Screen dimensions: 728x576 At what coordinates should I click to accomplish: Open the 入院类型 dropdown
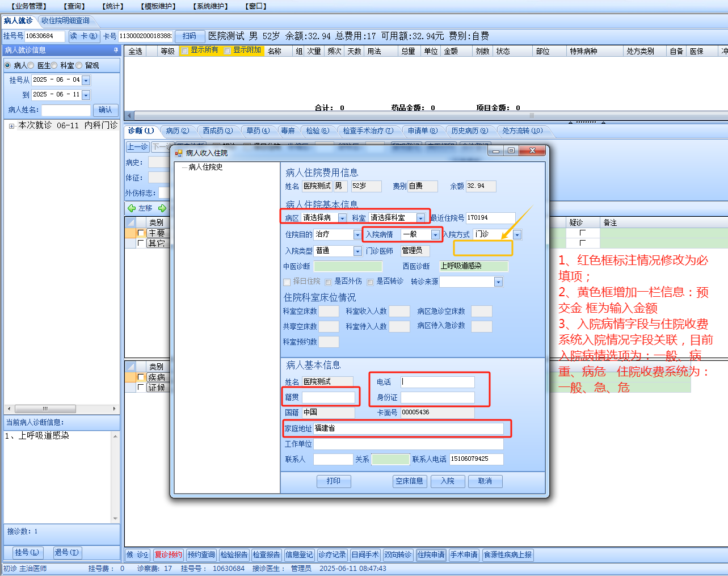point(357,251)
